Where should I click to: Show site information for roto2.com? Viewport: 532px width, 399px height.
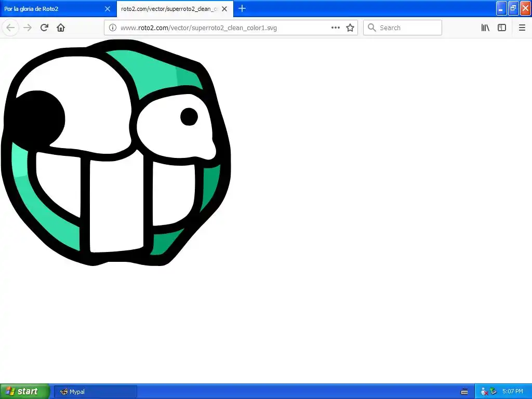point(113,28)
